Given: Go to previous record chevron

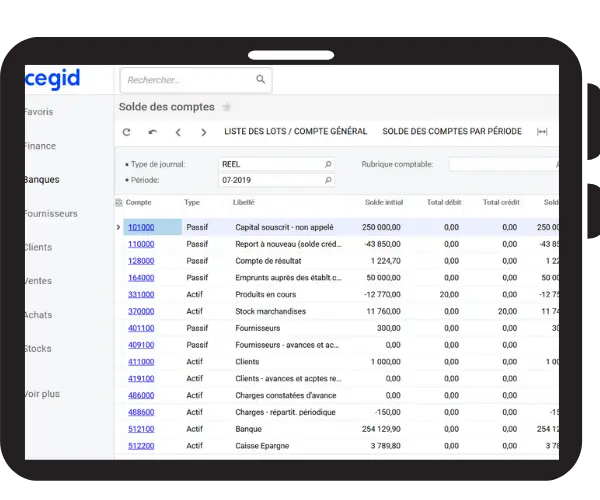Looking at the screenshot, I should coord(178,132).
